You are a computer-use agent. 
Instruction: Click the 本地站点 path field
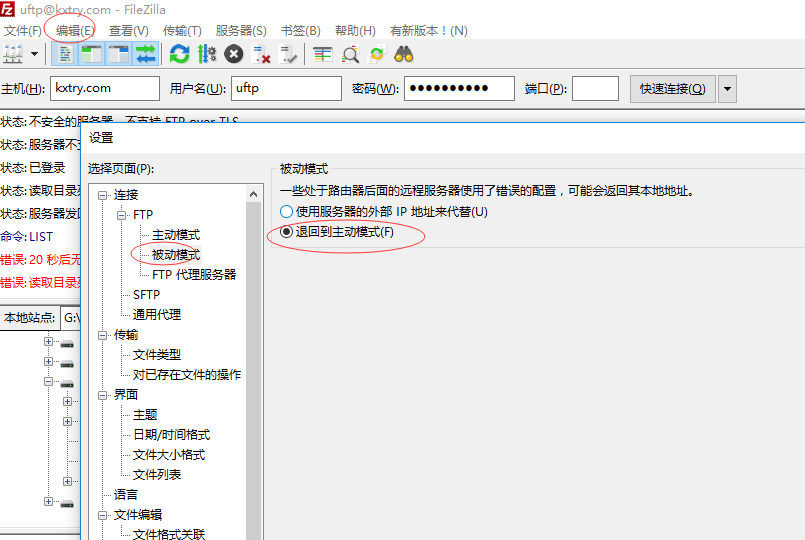(70, 318)
